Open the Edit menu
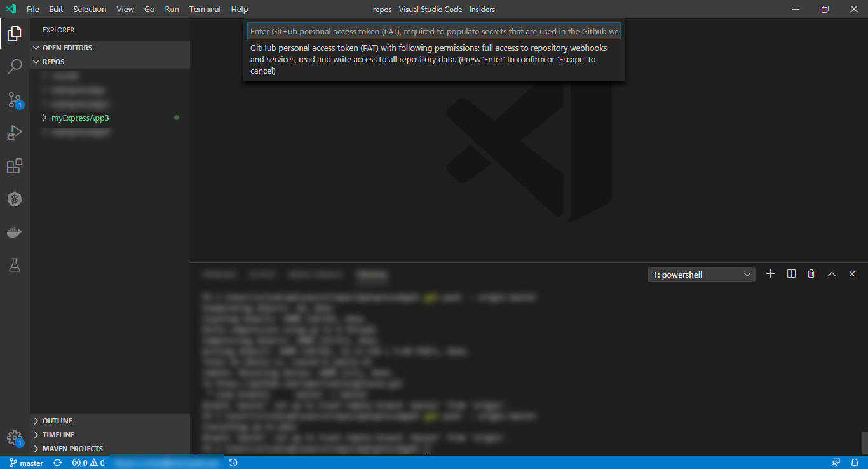This screenshot has height=469, width=868. (x=56, y=9)
